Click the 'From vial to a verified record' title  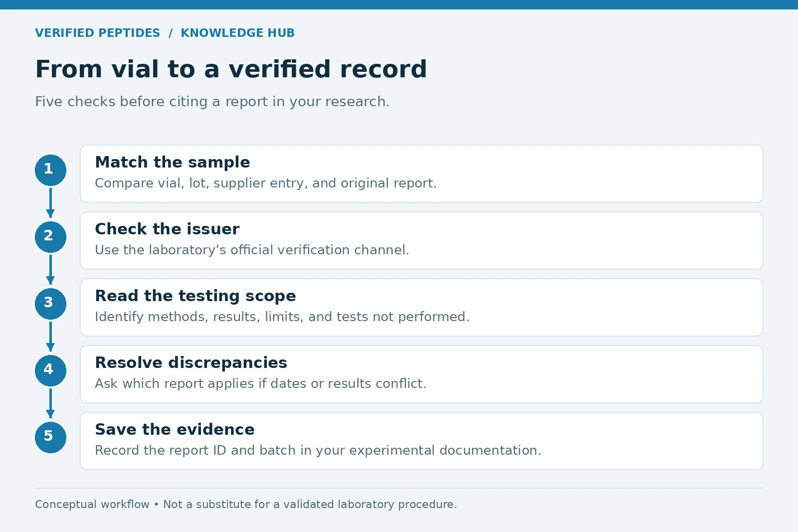tap(231, 69)
